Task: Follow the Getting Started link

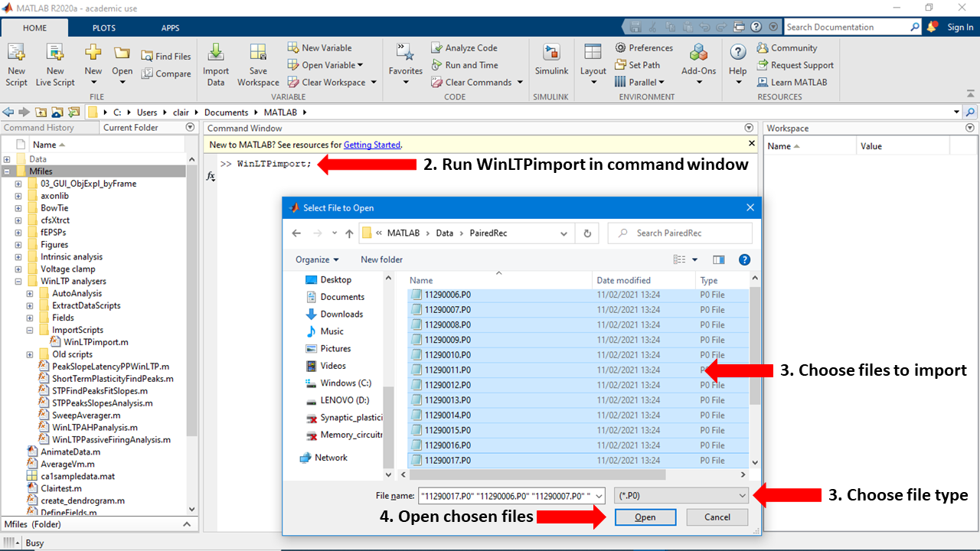Action: click(x=372, y=145)
